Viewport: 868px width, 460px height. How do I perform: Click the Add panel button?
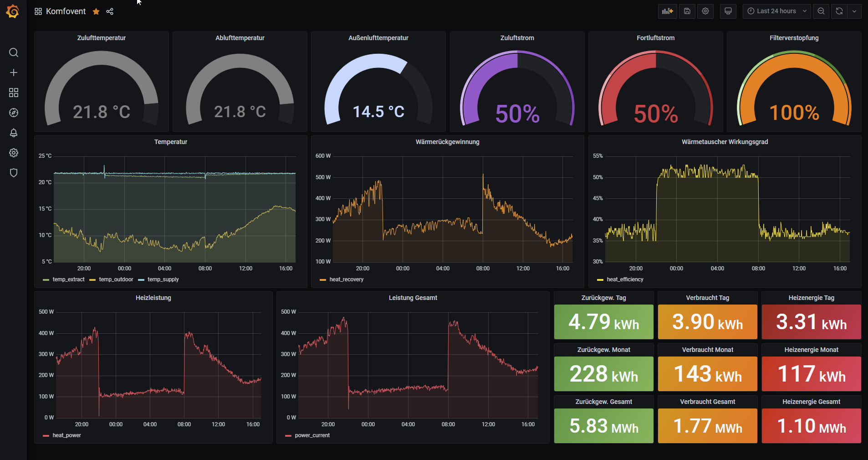click(668, 11)
